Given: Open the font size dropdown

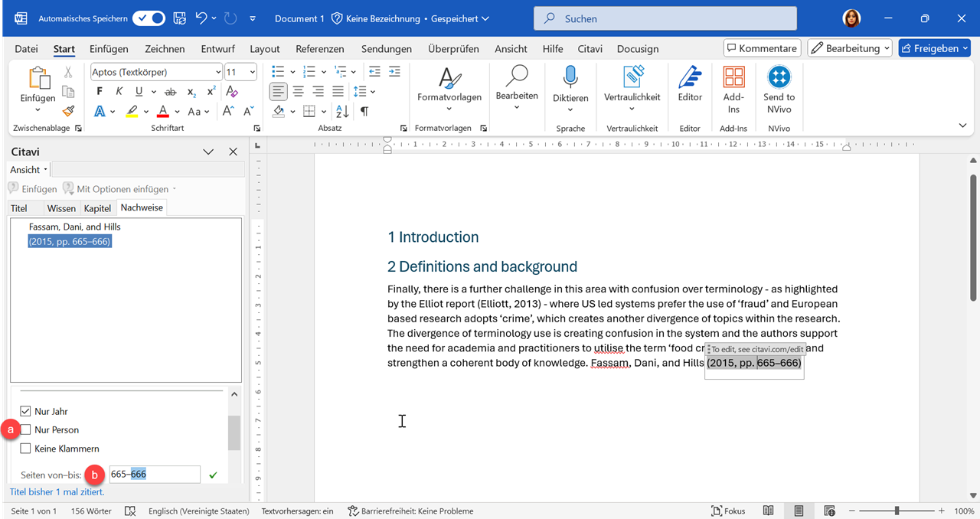Looking at the screenshot, I should [x=252, y=72].
